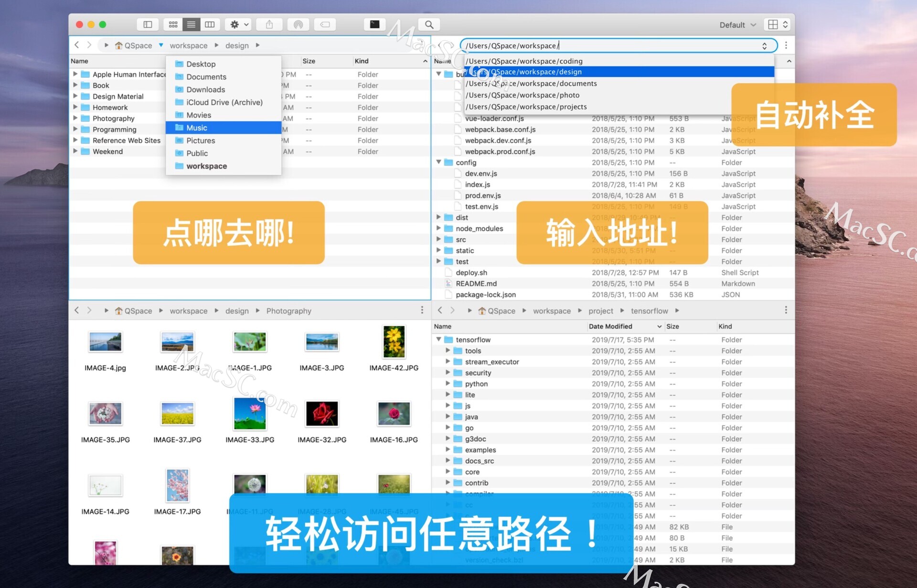Go forward in top-left pane
Image resolution: width=917 pixels, height=588 pixels.
point(89,45)
